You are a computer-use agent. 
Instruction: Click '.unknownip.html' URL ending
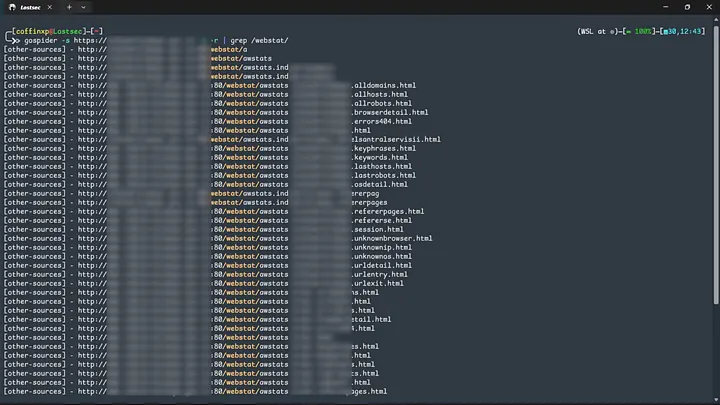tap(382, 248)
